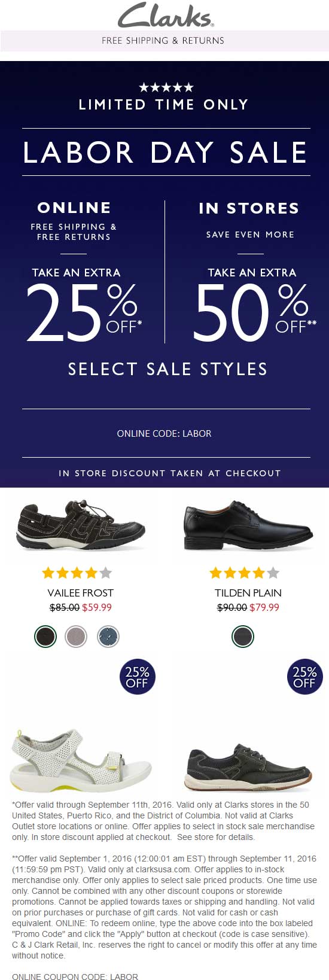Choose the black Vailee Frost color swatch
The height and width of the screenshot is (980, 329).
click(x=45, y=637)
